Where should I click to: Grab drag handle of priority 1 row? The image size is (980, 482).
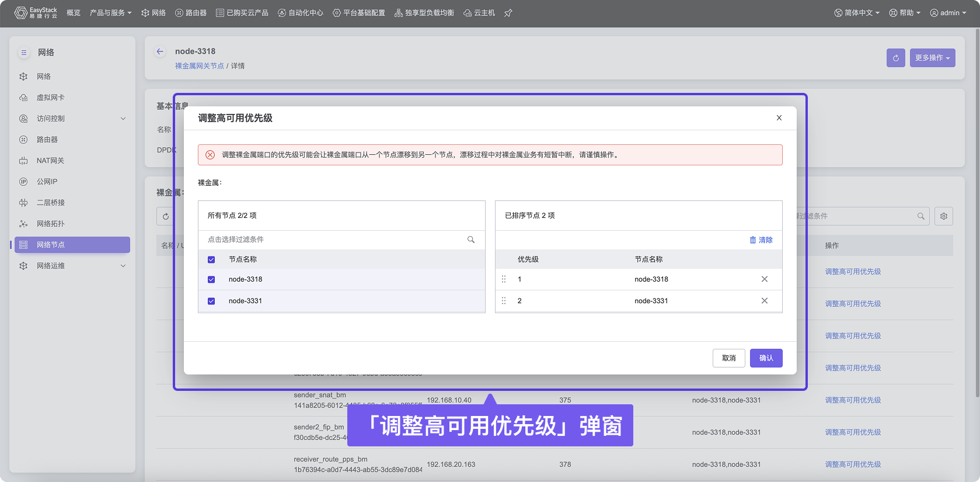click(504, 279)
